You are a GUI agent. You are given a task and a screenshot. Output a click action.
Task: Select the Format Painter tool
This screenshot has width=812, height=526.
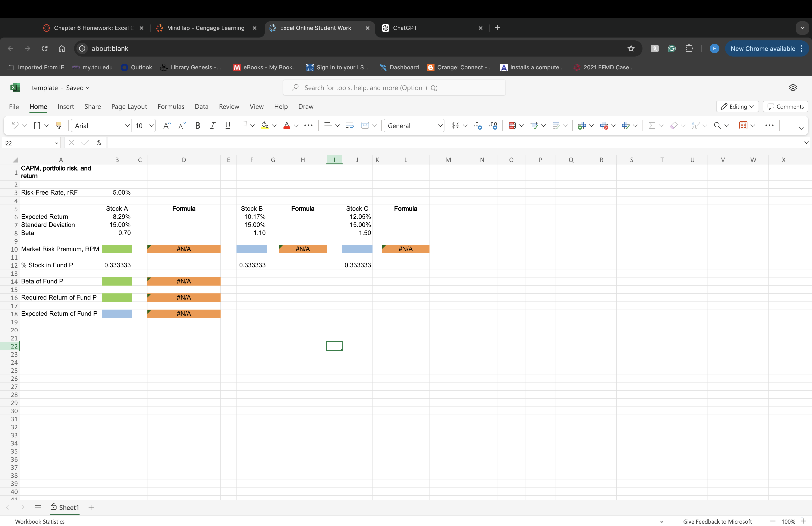[59, 125]
